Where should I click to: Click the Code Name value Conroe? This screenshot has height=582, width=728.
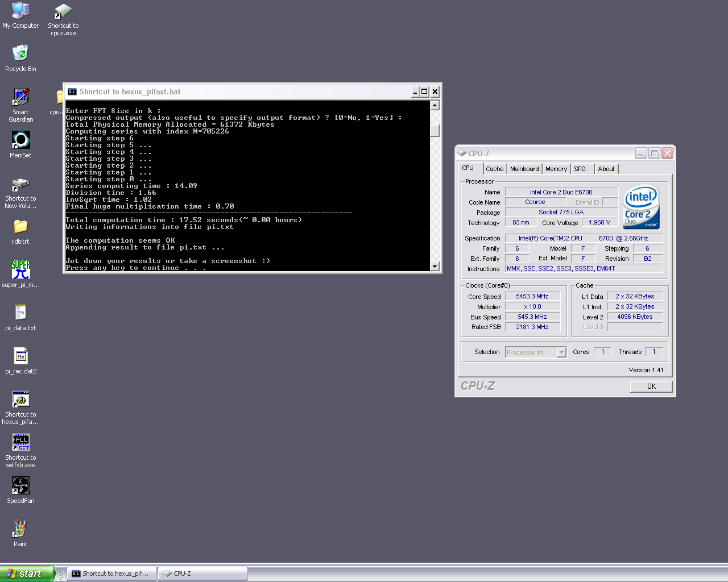click(535, 202)
